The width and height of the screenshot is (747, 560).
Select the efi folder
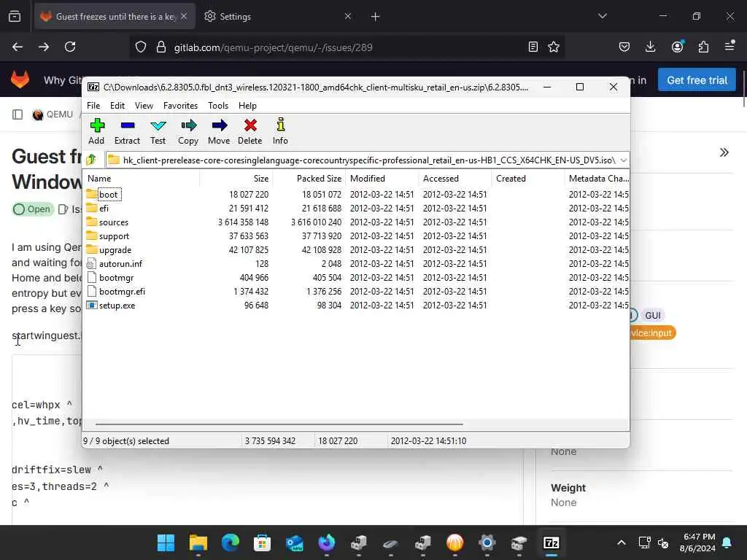click(104, 208)
